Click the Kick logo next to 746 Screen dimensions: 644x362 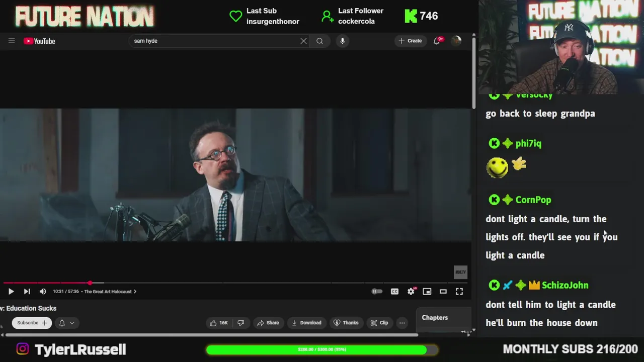coord(411,16)
